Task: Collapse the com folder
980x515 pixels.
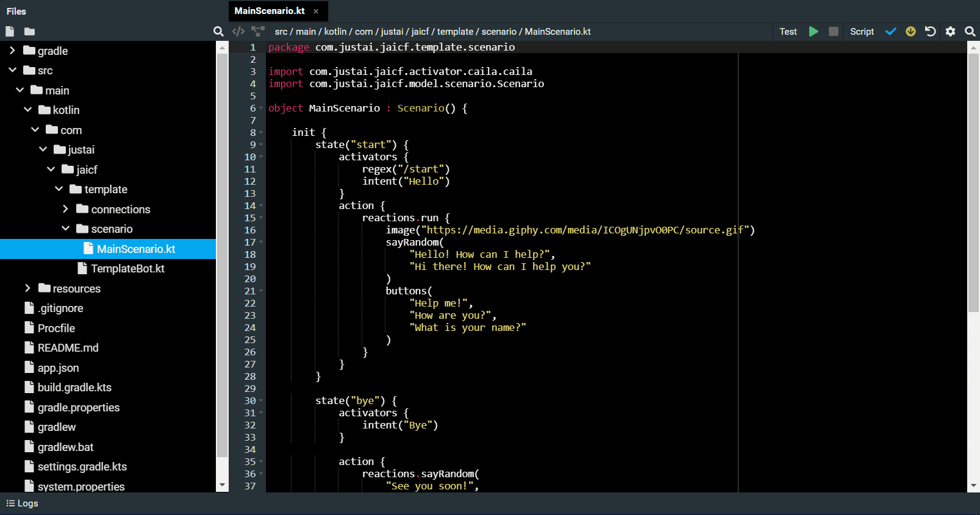Action: coord(35,130)
